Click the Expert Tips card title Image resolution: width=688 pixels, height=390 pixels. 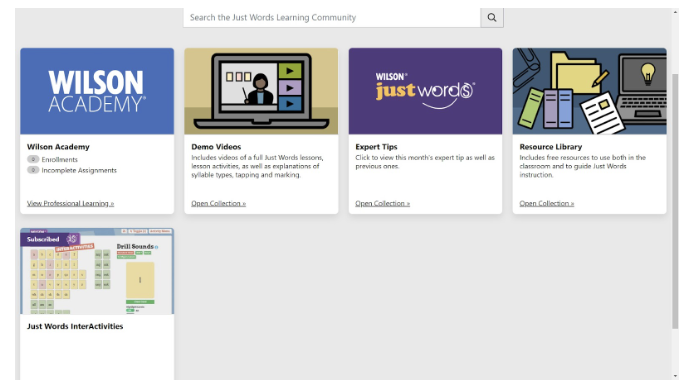tap(376, 147)
